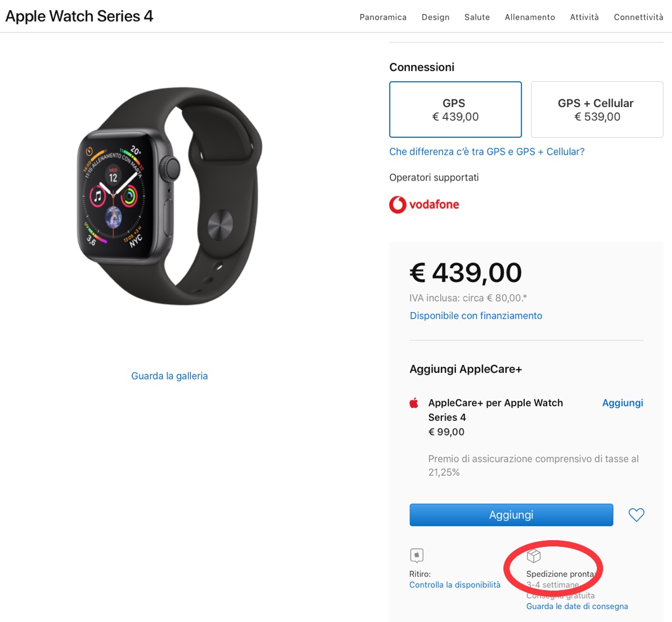
Task: Open the Connettività tab
Action: [x=638, y=17]
